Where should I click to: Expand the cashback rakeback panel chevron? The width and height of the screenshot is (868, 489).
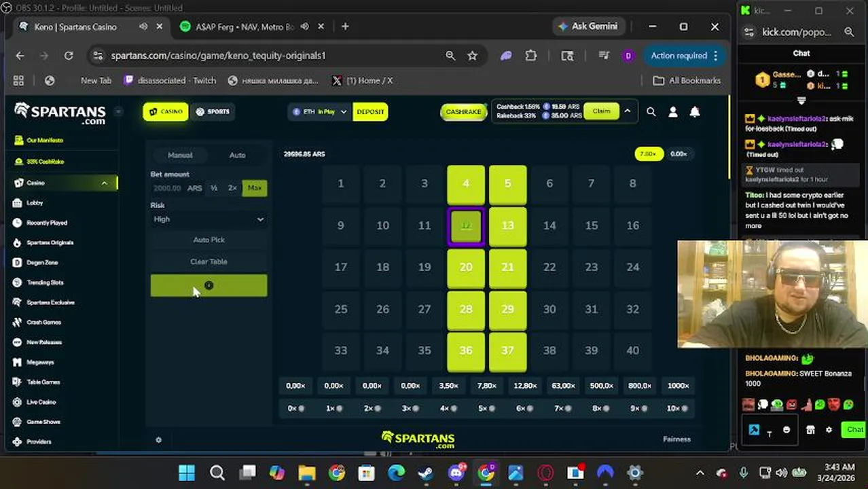[x=628, y=111]
